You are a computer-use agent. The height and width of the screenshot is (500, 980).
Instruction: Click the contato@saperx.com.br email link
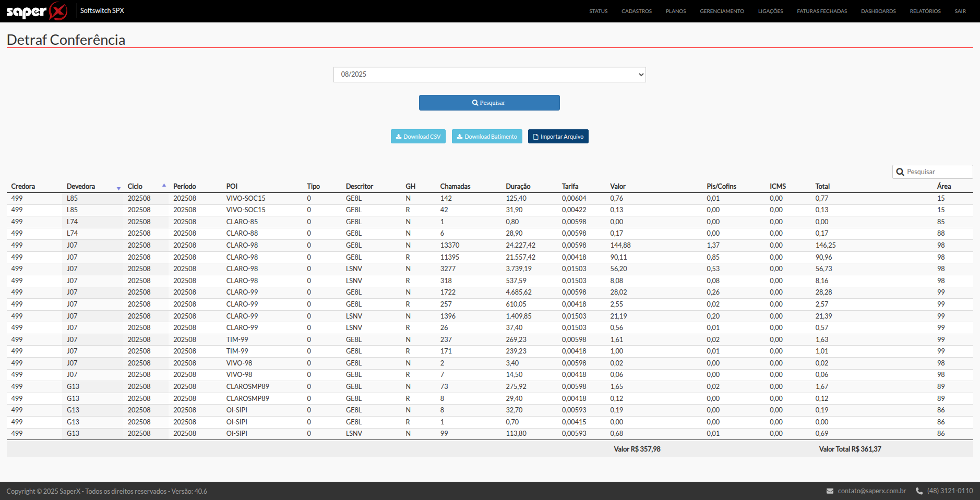[871, 491]
